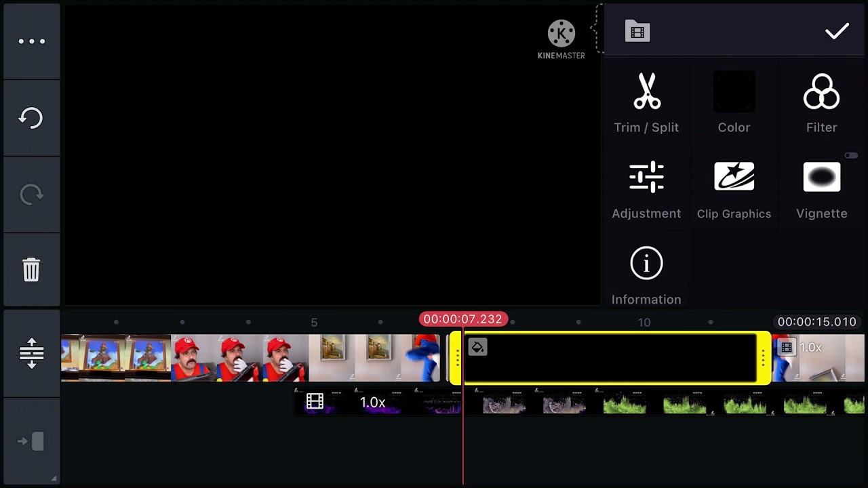Open the Vignette option
This screenshot has height=488, width=868.
(x=821, y=189)
